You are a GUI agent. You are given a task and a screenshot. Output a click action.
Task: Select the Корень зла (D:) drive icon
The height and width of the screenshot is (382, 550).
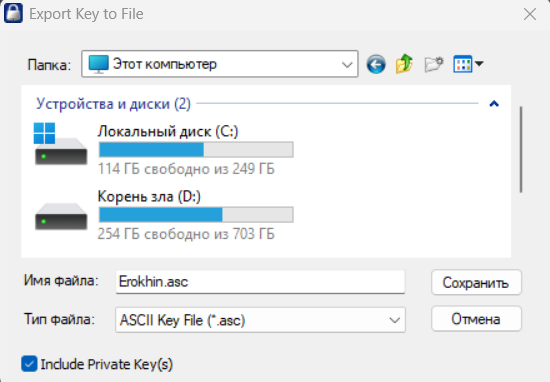point(61,216)
